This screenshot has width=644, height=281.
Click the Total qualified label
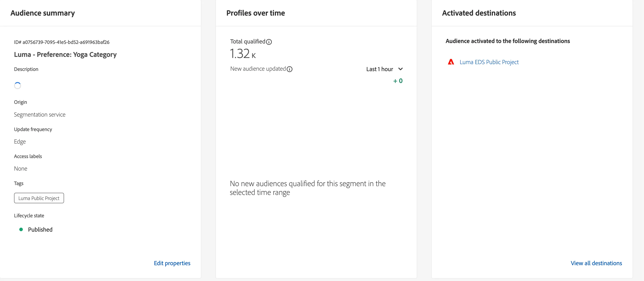[x=248, y=41]
